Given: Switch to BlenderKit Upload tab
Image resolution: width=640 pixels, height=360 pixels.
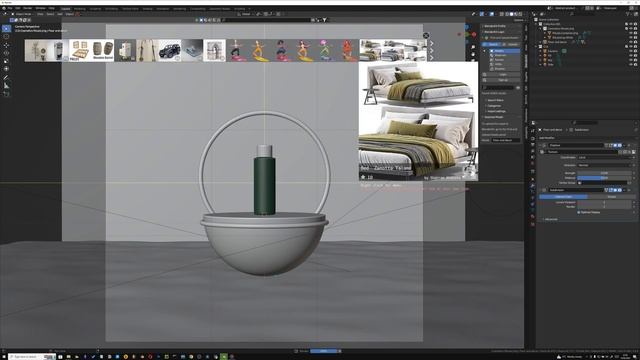Looking at the screenshot, I should tap(511, 44).
